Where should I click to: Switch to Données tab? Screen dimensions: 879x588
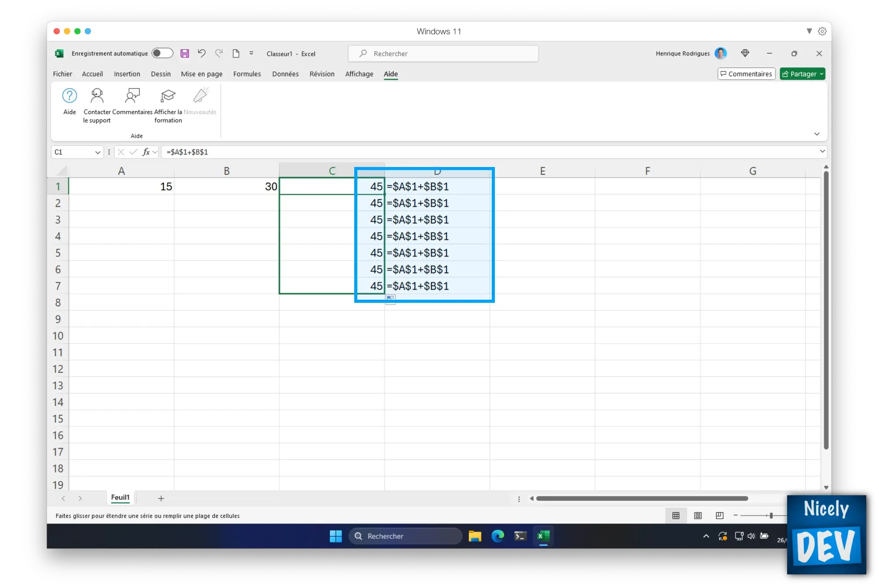click(285, 74)
